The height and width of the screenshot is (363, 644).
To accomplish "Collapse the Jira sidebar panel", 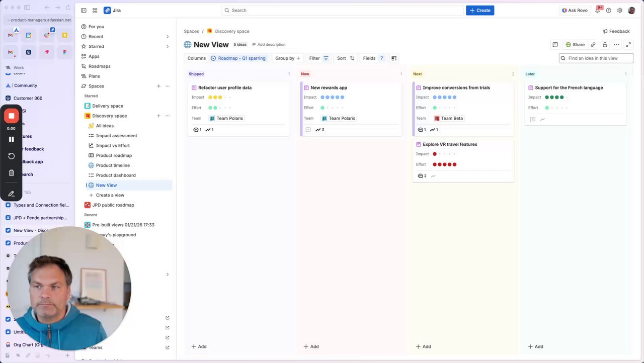I will coord(84,11).
